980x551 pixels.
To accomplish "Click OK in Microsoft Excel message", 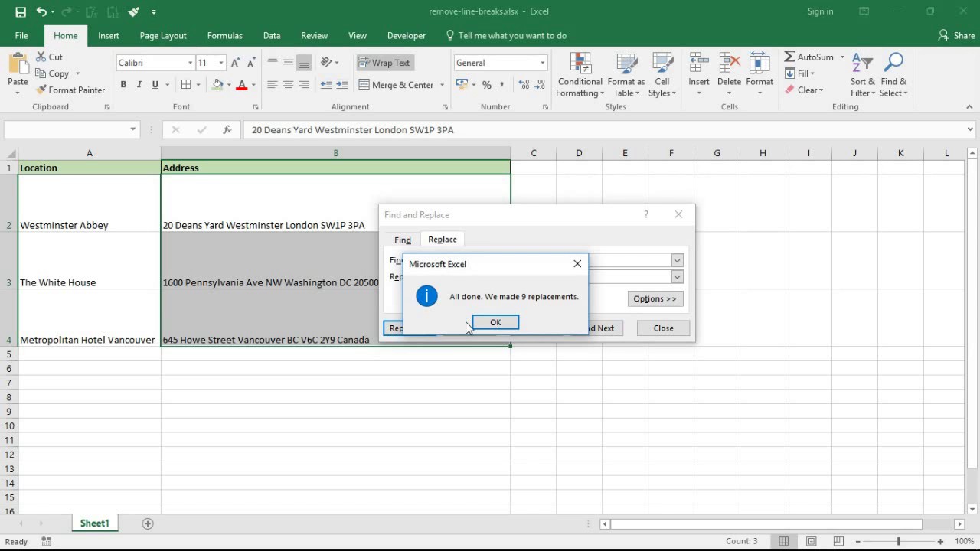I will [495, 322].
